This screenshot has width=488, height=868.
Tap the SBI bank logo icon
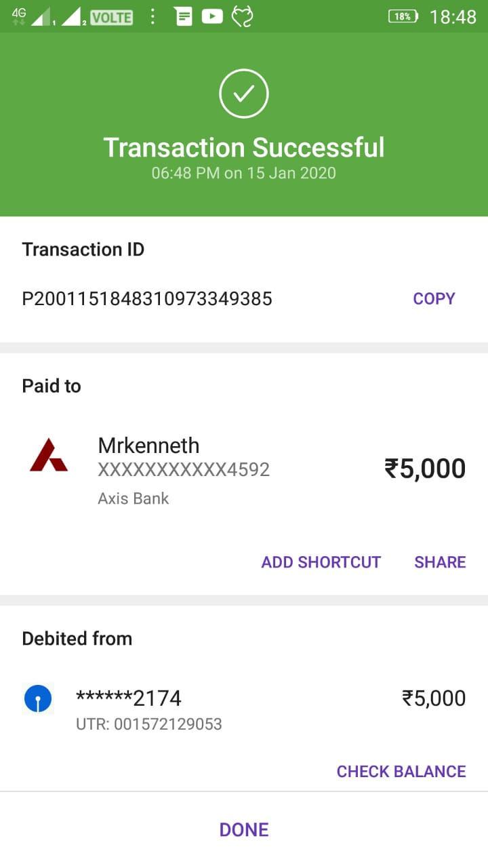[x=38, y=698]
